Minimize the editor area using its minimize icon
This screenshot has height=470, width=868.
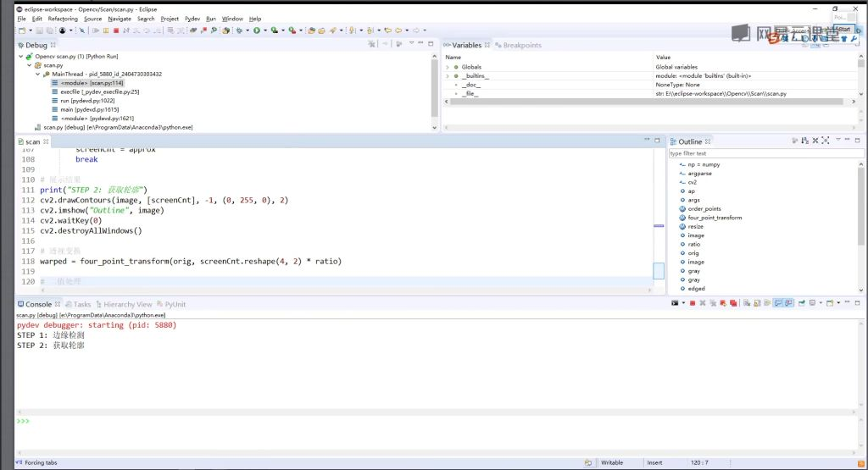click(x=647, y=140)
